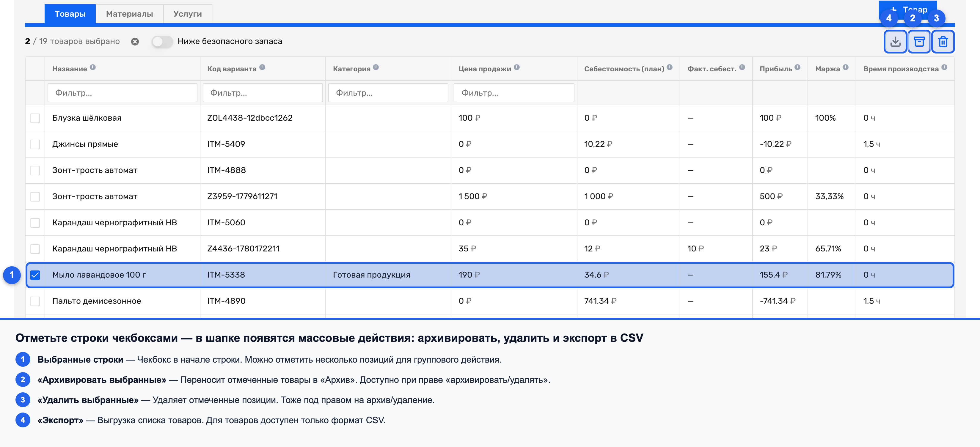View info icon for Время производства column
Viewport: 980px width, 447px height.
(x=944, y=67)
